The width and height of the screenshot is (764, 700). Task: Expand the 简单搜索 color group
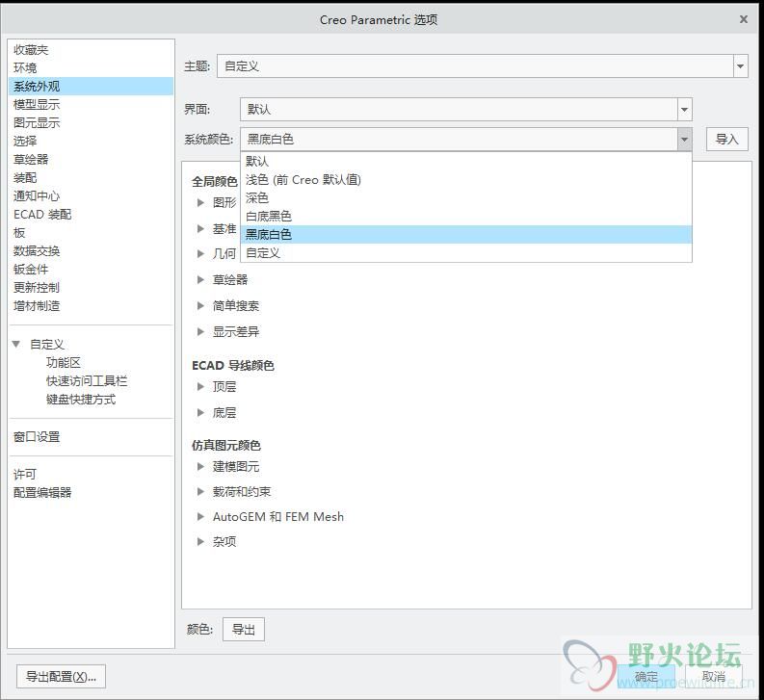point(200,306)
